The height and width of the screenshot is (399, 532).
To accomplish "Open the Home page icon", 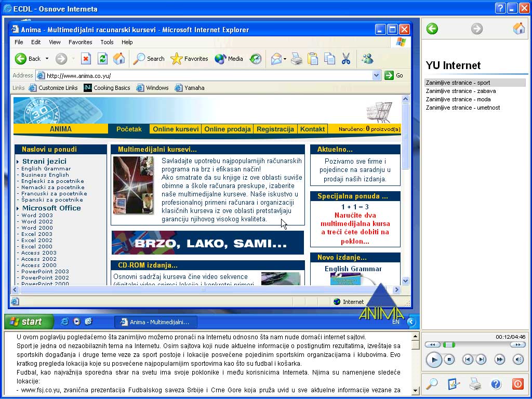I will [x=118, y=59].
